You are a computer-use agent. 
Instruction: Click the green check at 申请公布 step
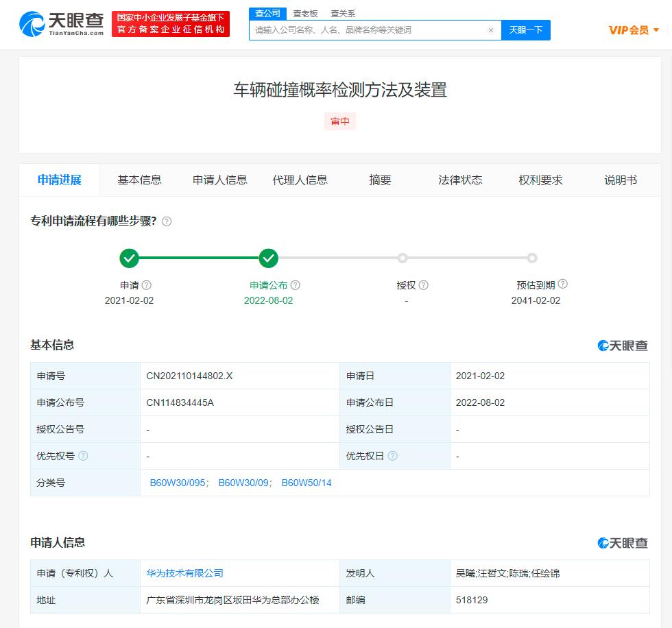tap(269, 258)
